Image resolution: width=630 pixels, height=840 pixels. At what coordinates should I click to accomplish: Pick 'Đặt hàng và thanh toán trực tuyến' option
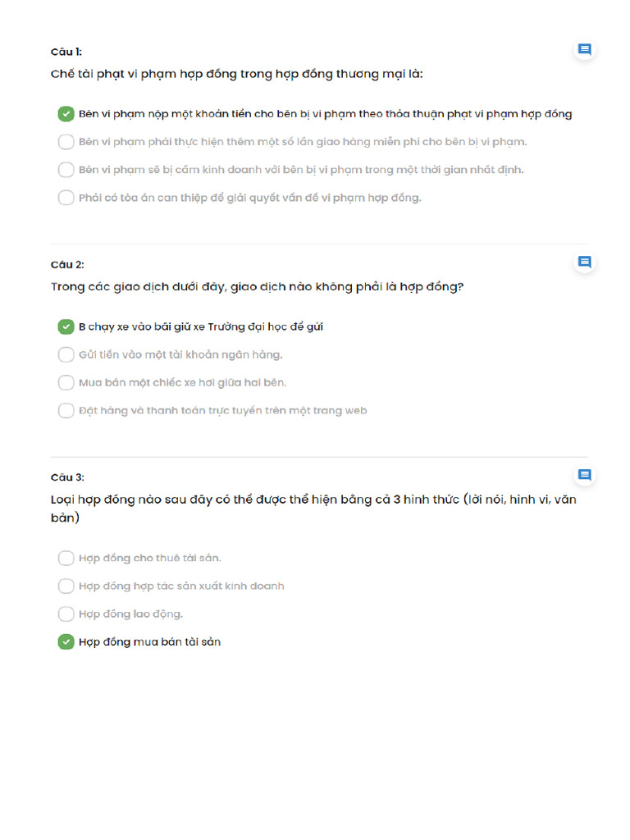pos(66,410)
